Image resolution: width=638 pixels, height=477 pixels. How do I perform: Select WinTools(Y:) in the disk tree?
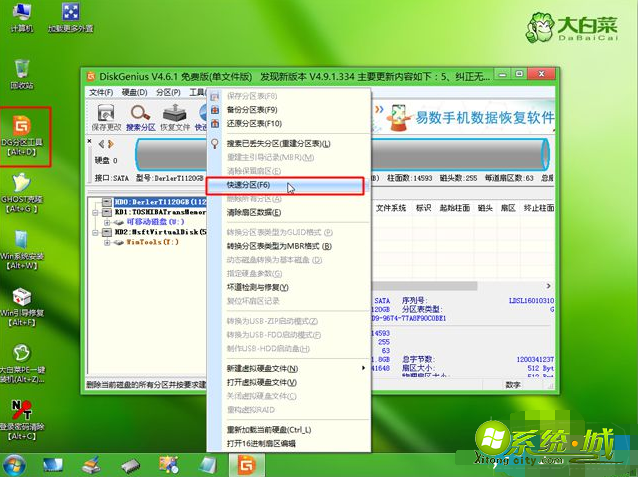[x=152, y=242]
